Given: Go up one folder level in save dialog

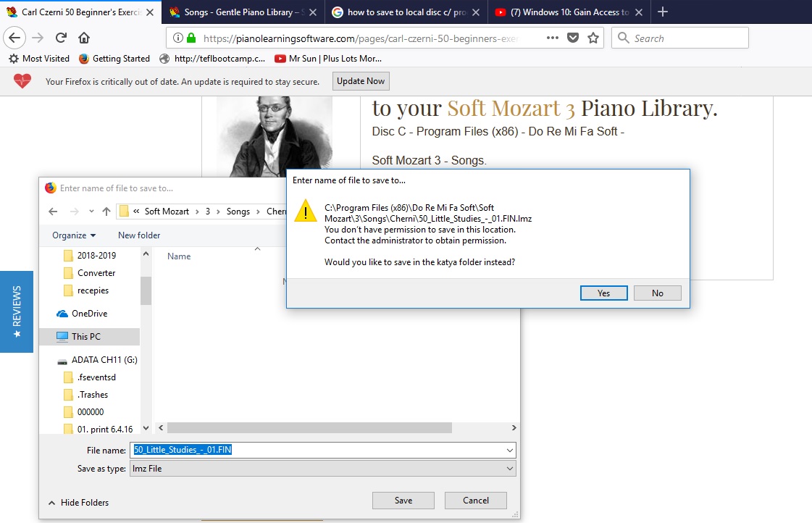Looking at the screenshot, I should point(106,212).
